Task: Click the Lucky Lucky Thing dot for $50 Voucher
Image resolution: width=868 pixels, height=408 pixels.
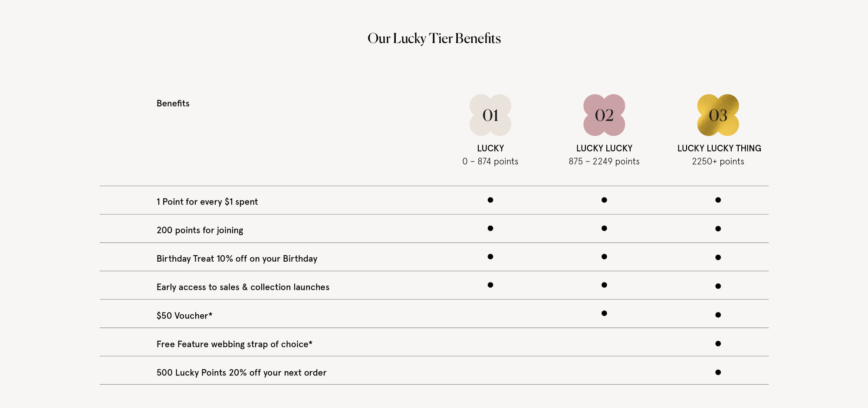Action: pos(718,315)
